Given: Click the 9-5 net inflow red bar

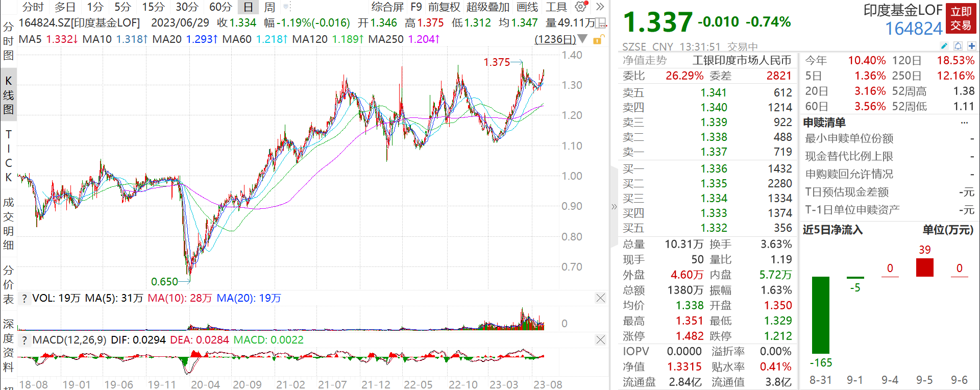Looking at the screenshot, I should (x=925, y=267).
